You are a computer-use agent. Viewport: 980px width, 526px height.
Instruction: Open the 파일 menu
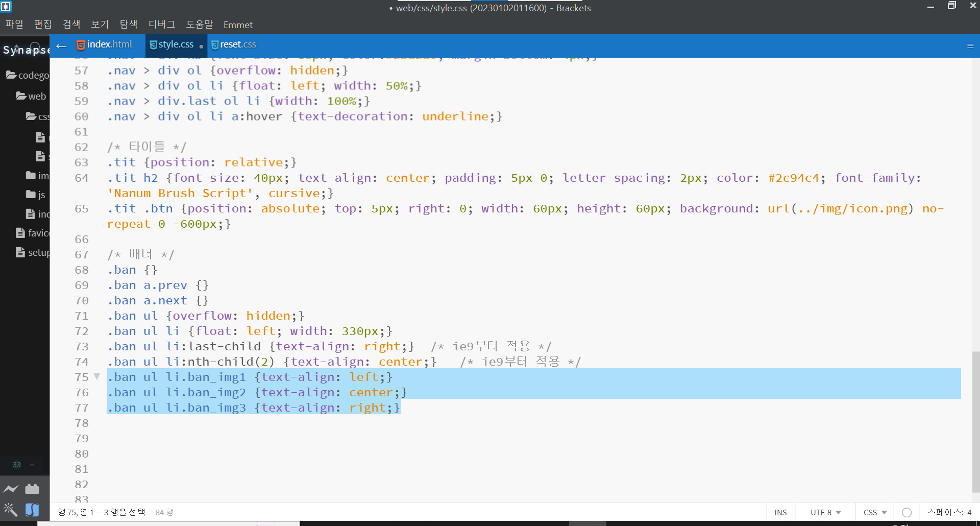[14, 25]
